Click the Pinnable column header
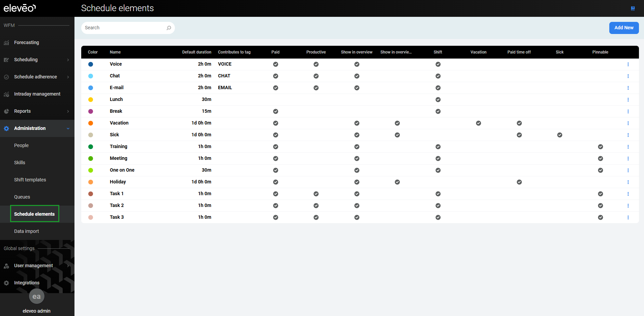644x316 pixels. [x=600, y=52]
